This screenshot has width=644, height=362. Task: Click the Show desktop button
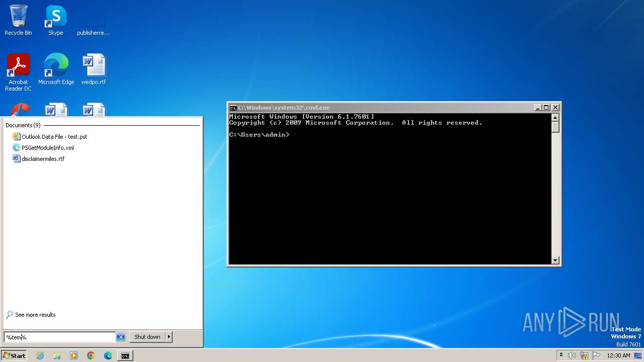(x=638, y=355)
